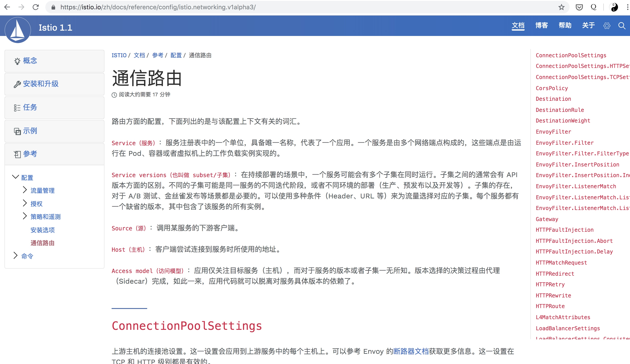Go back using browser back arrow
The image size is (630, 364).
pos(7,7)
